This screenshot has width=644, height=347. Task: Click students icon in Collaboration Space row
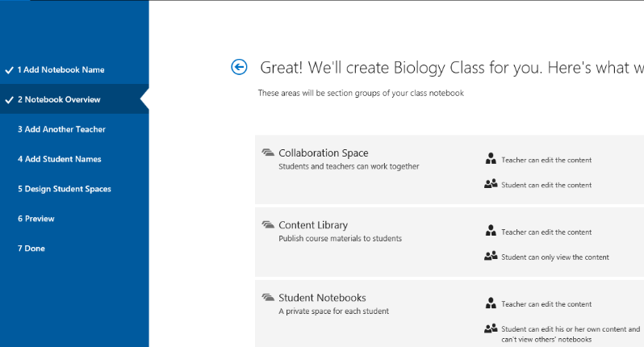coord(491,184)
